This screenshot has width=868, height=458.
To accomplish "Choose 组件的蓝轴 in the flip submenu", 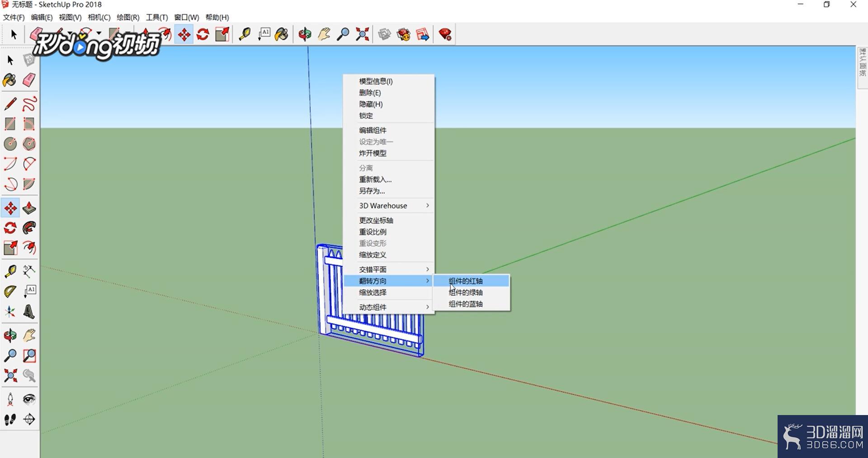I will click(472, 304).
